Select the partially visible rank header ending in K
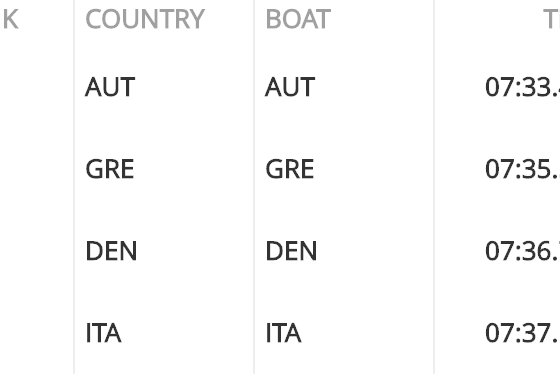Screen dimensions: 560x376 [x=11, y=19]
